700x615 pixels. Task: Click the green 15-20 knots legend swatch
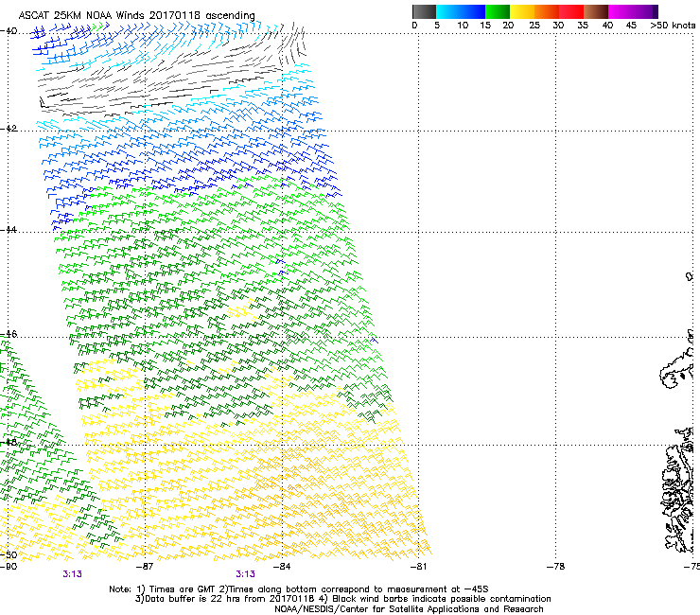pyautogui.click(x=498, y=11)
